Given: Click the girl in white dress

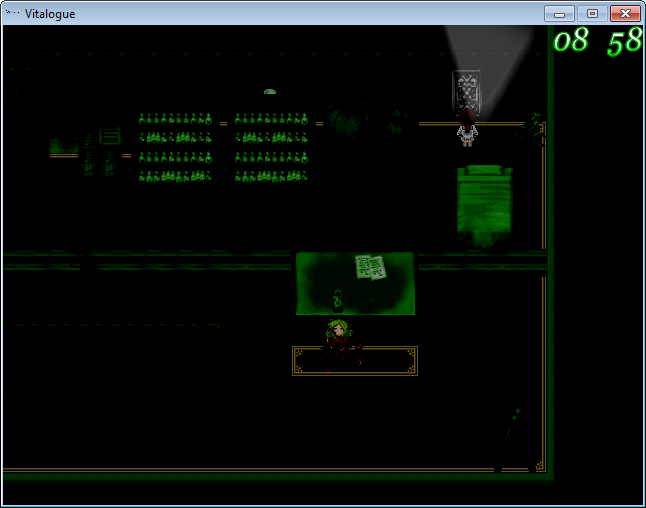Looking at the screenshot, I should (x=467, y=128).
